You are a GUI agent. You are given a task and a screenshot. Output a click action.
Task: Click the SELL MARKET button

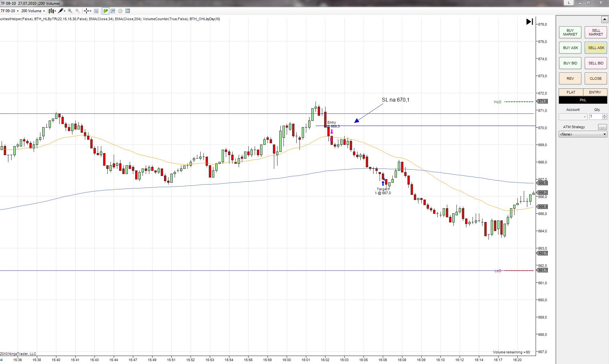click(x=596, y=32)
